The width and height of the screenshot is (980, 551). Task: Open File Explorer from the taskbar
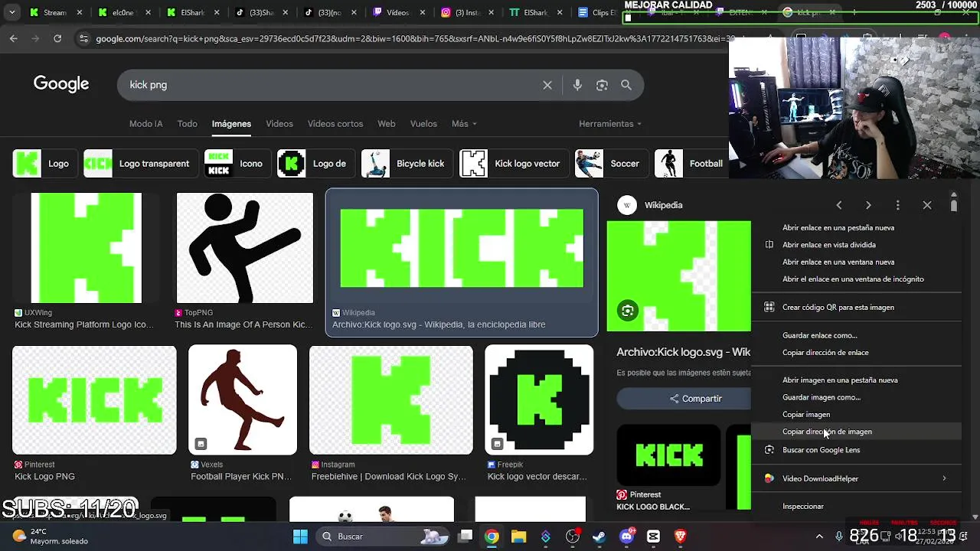pyautogui.click(x=518, y=536)
